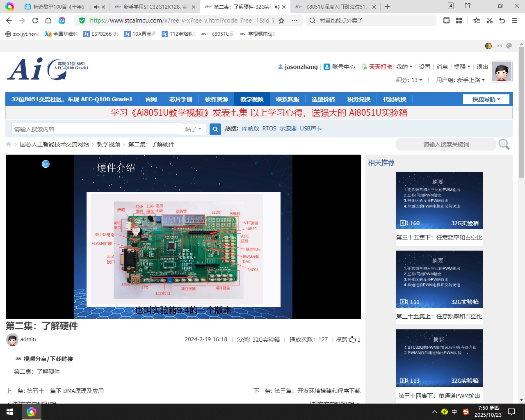Open the Windows notification center
Image resolution: width=525 pixels, height=420 pixels.
point(511,412)
